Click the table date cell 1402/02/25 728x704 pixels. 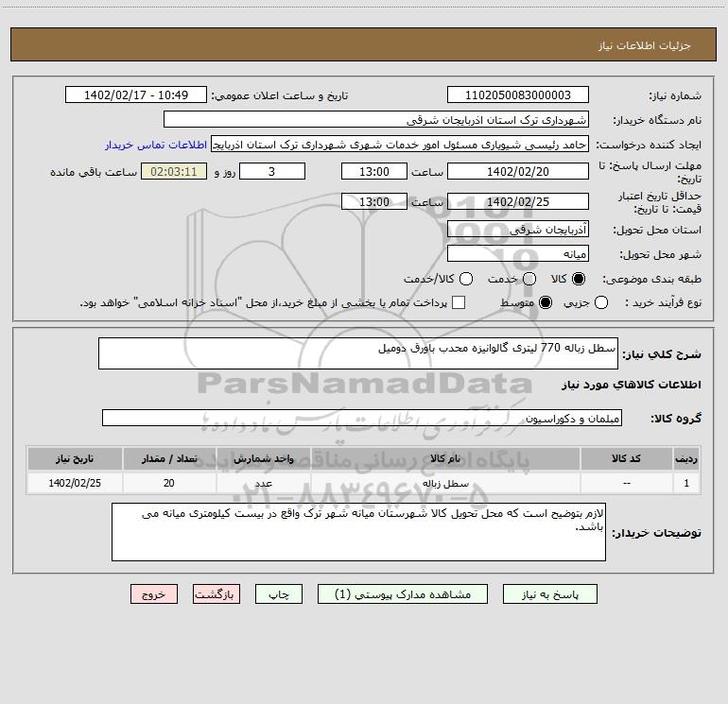click(x=75, y=483)
